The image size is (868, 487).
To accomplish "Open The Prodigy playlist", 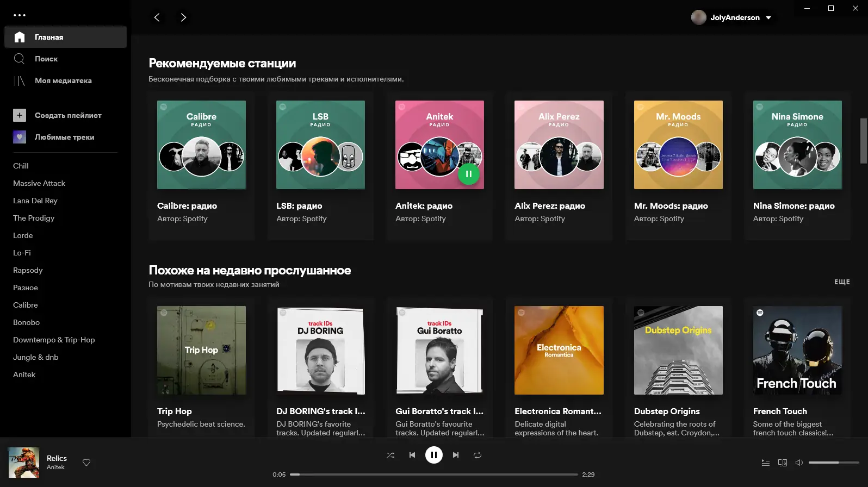I will [x=34, y=218].
